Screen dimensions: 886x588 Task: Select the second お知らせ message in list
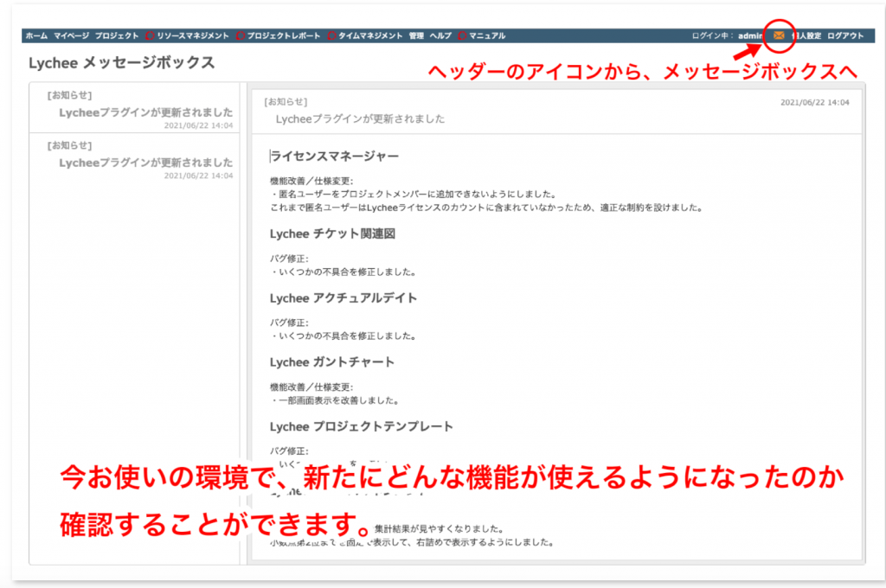pyautogui.click(x=134, y=159)
